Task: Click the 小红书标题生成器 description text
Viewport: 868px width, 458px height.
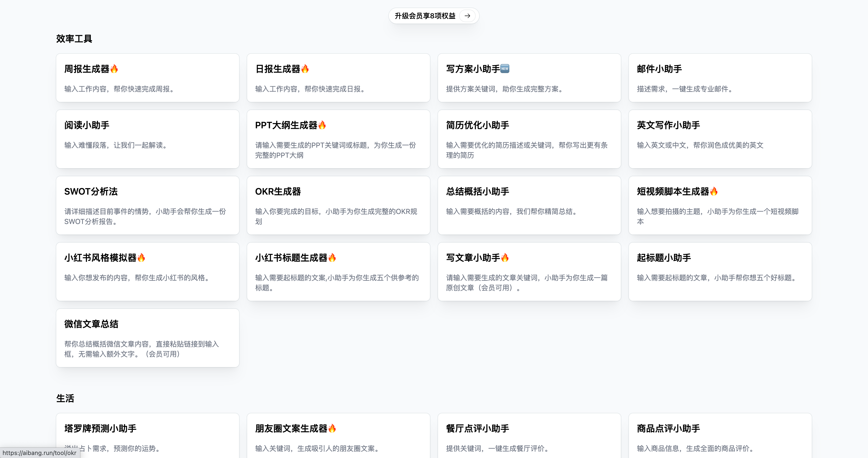Action: point(337,283)
